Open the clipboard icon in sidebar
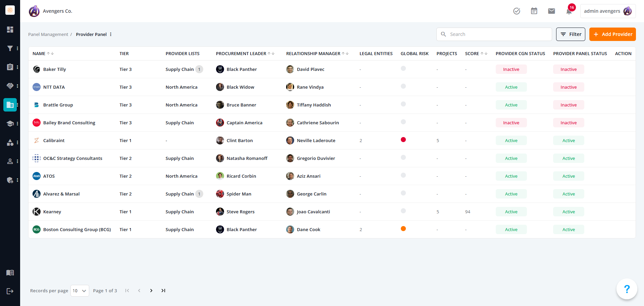 pyautogui.click(x=10, y=67)
